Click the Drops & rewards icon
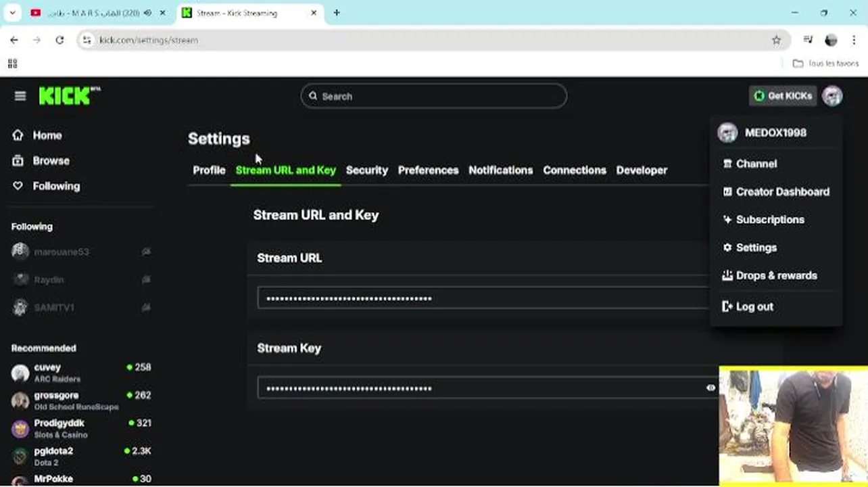868x487 pixels. pos(727,275)
